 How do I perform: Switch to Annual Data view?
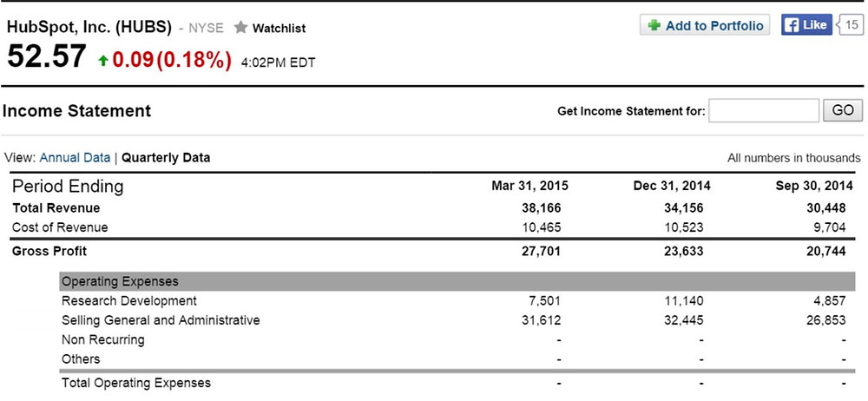(x=75, y=158)
